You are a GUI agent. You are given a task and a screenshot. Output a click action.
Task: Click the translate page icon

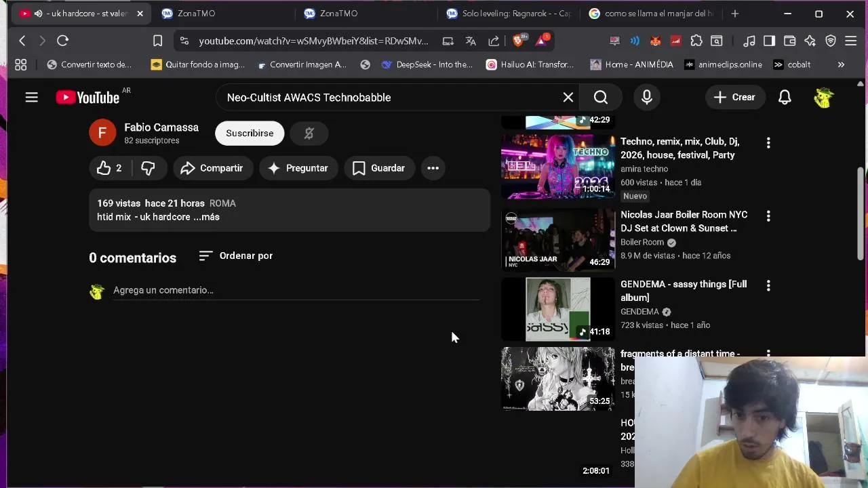pos(471,41)
